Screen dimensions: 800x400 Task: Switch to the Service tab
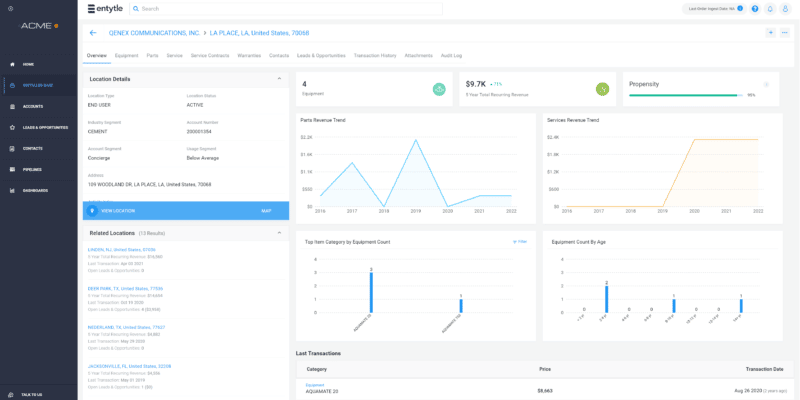click(x=174, y=56)
